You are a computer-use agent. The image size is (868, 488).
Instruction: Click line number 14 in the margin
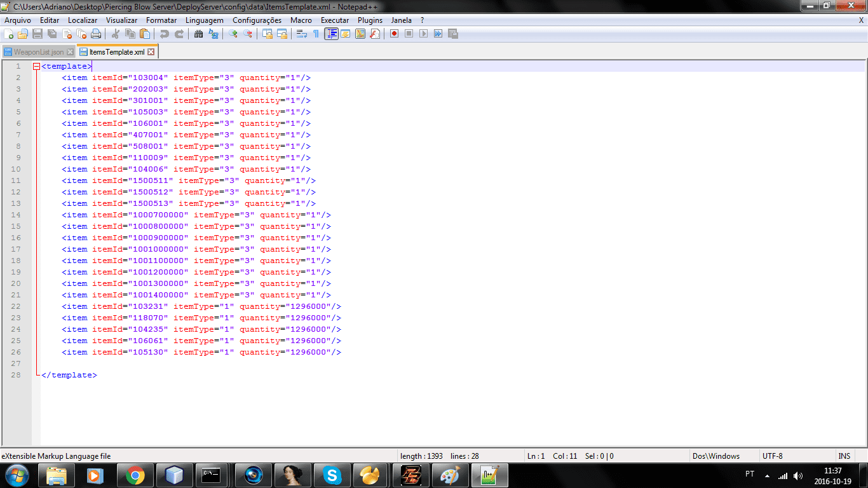pyautogui.click(x=16, y=215)
